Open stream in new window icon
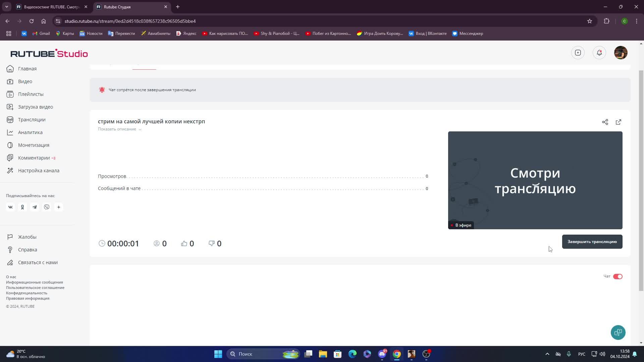This screenshot has width=644, height=362. 619,122
